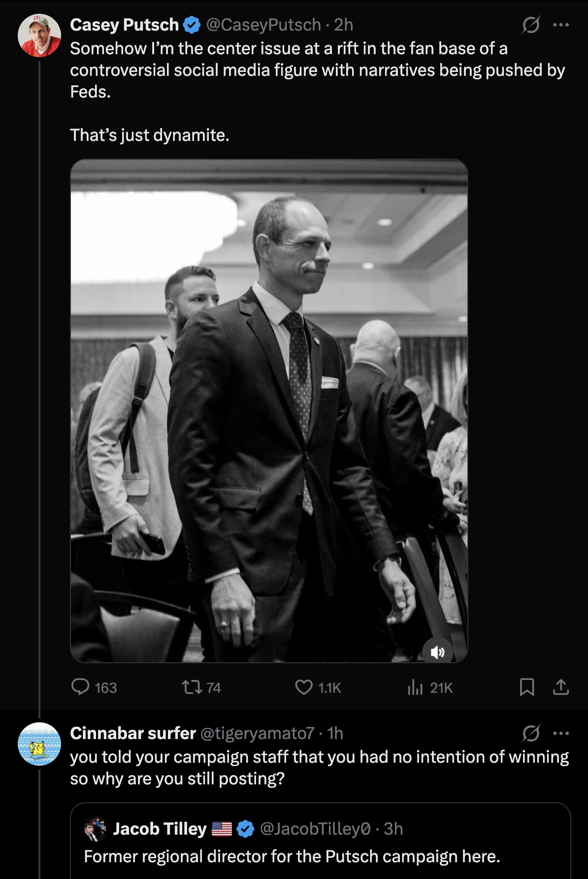The height and width of the screenshot is (879, 588).
Task: Open the @CaseyPutsch handle link
Action: point(263,25)
